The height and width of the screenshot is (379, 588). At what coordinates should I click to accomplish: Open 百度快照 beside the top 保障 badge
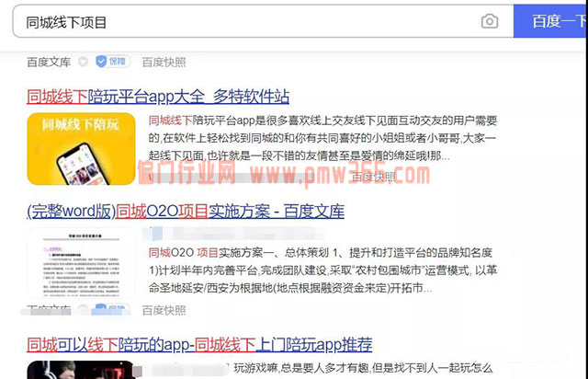click(x=164, y=62)
